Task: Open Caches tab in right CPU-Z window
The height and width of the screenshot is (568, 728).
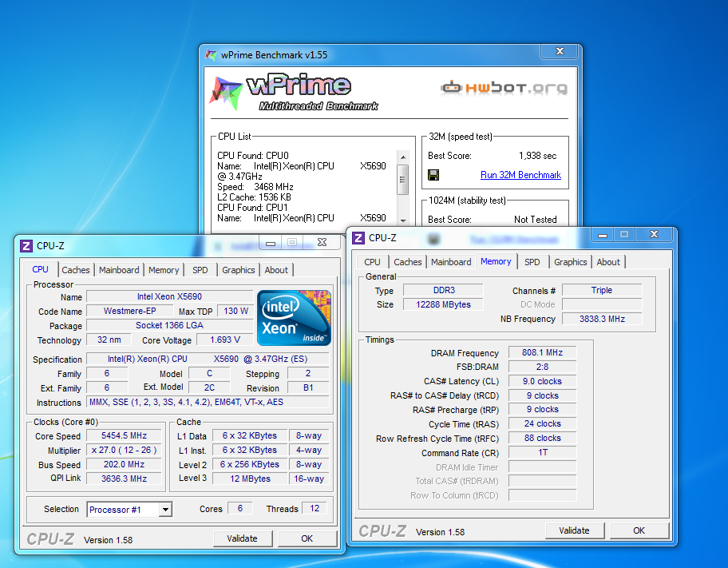Action: pos(408,262)
